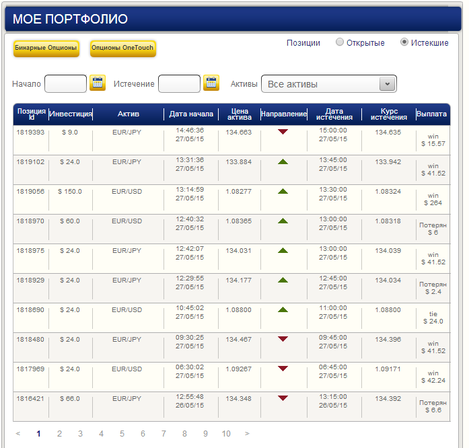
Task: Expand the Все активы dropdown
Action: 329,84
